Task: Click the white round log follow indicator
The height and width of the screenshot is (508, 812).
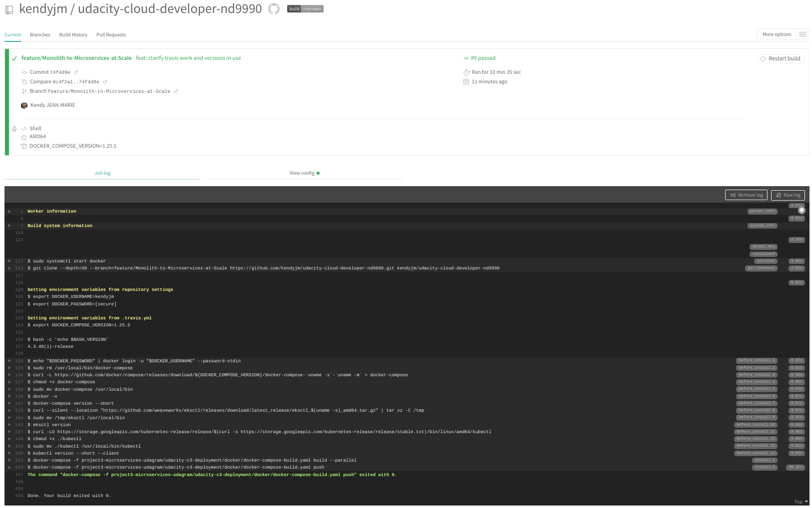Action: pyautogui.click(x=802, y=211)
